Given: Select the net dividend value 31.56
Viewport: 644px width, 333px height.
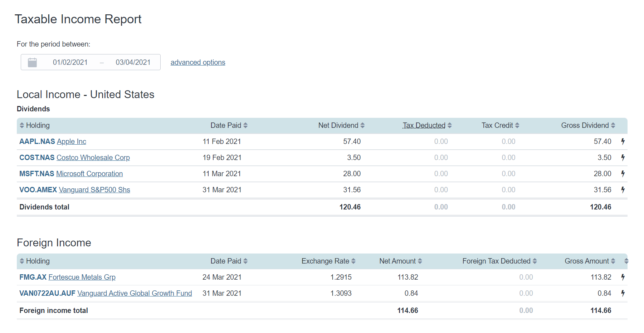Looking at the screenshot, I should [x=352, y=190].
